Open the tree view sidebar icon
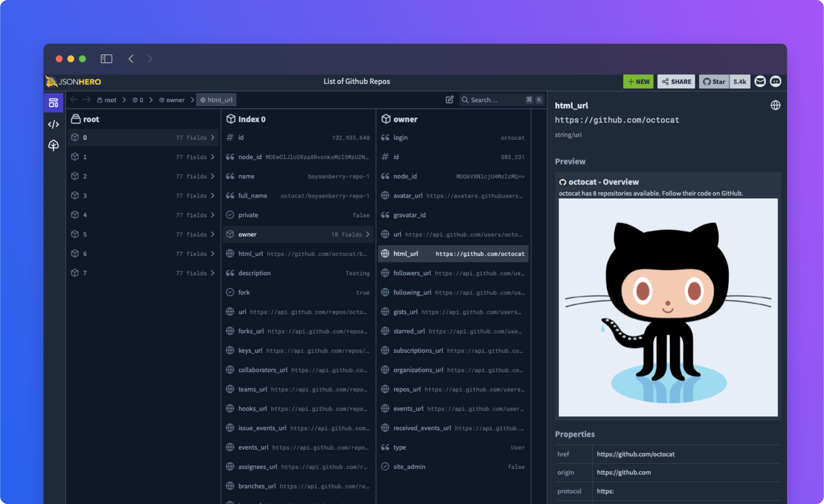 54,145
